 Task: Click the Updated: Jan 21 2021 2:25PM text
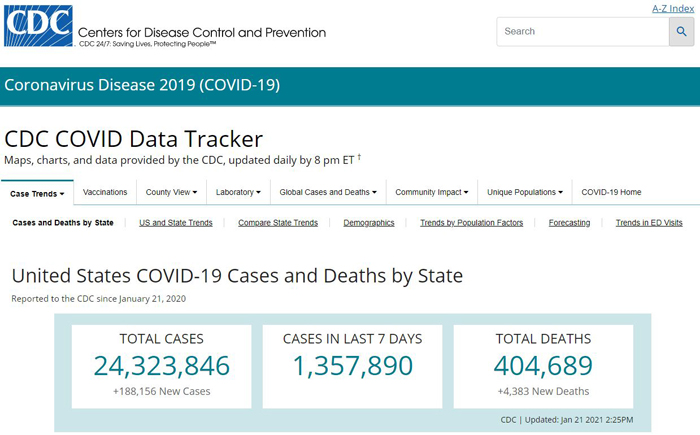(579, 420)
